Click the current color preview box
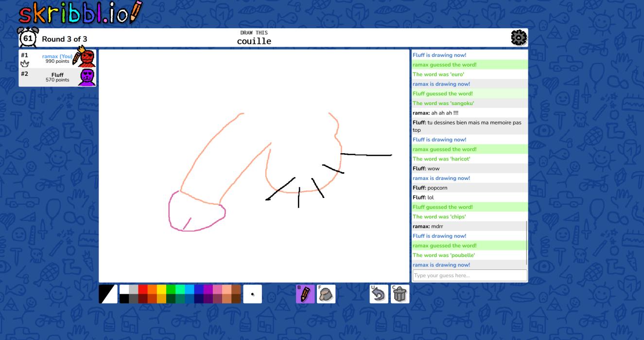The height and width of the screenshot is (340, 644). pyautogui.click(x=108, y=294)
